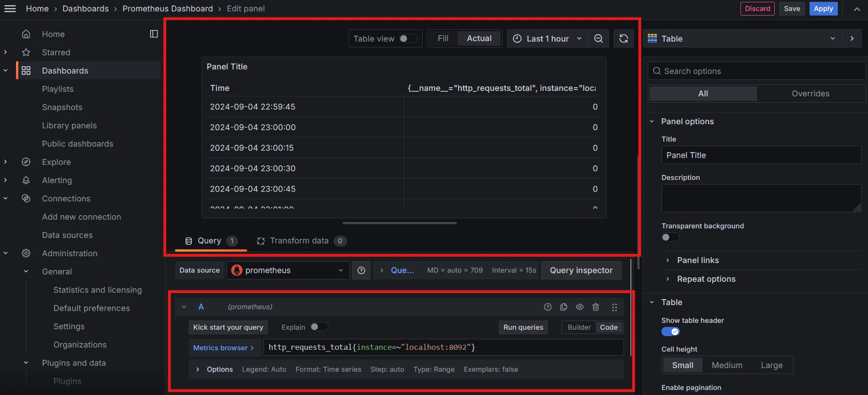Collapse query A row

184,307
